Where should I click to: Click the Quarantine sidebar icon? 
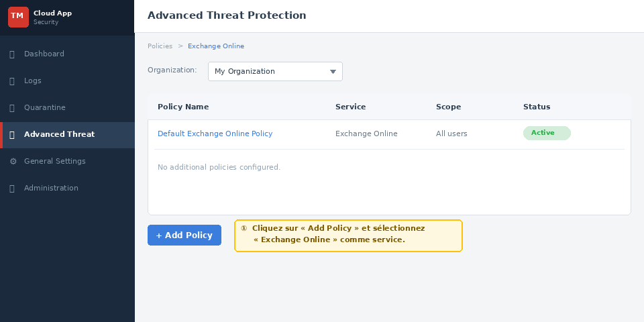[12, 108]
